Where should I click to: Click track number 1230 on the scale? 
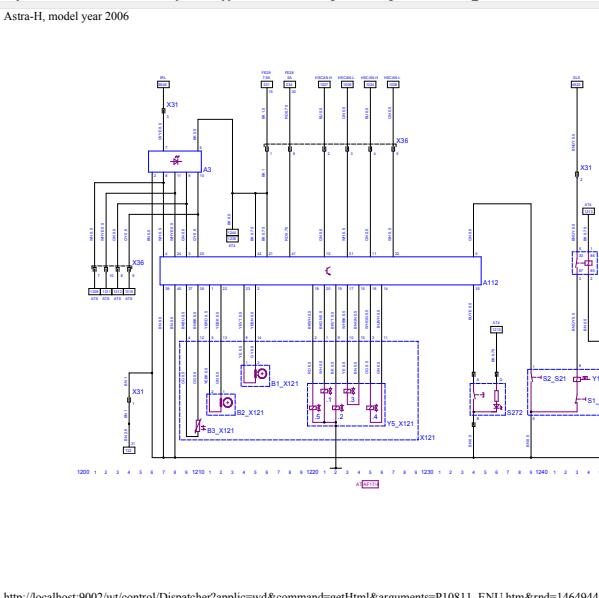click(x=427, y=472)
